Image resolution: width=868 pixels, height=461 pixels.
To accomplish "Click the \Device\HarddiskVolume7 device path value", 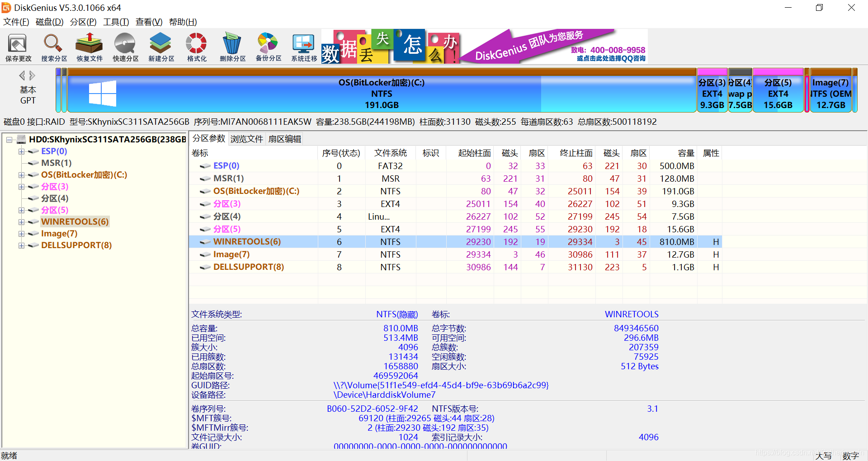I will (385, 395).
